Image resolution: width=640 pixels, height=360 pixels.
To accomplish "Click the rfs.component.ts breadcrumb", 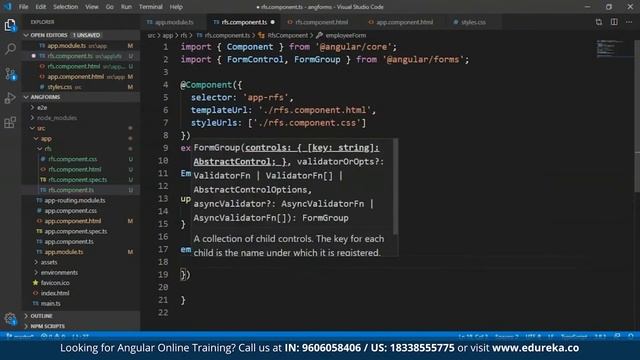I will click(227, 36).
